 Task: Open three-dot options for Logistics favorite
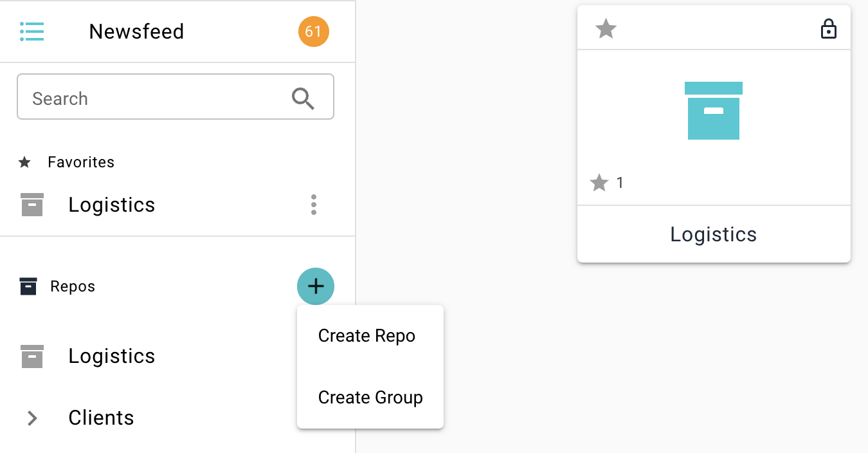click(x=314, y=205)
